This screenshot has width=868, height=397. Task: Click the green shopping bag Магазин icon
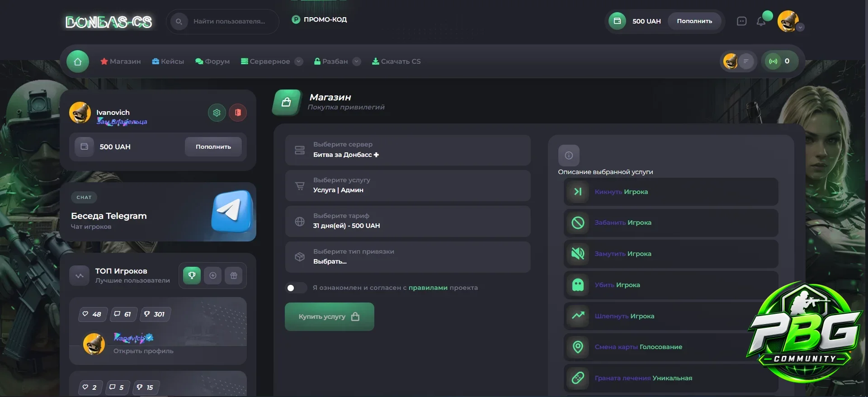[x=286, y=102]
